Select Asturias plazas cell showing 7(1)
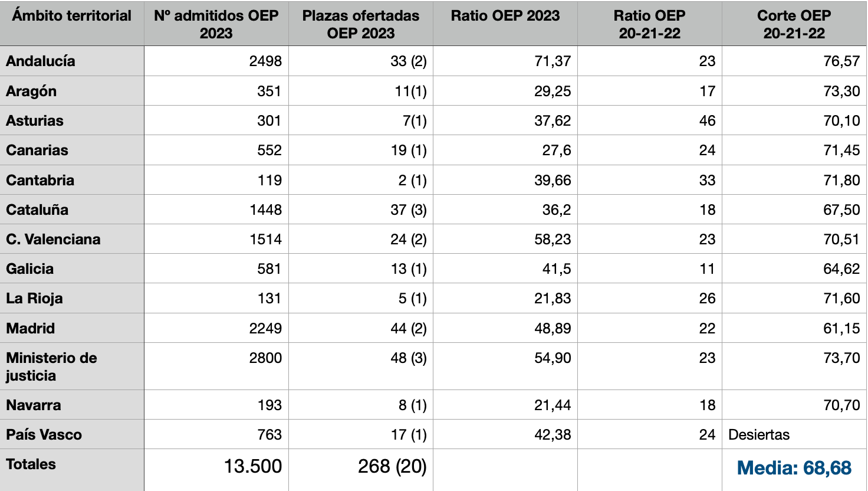 pos(414,121)
